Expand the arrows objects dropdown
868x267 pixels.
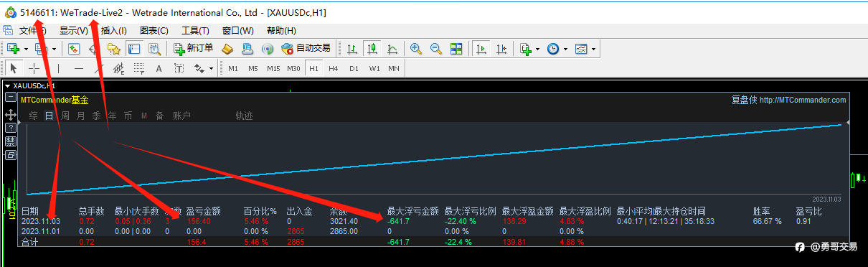coord(212,68)
